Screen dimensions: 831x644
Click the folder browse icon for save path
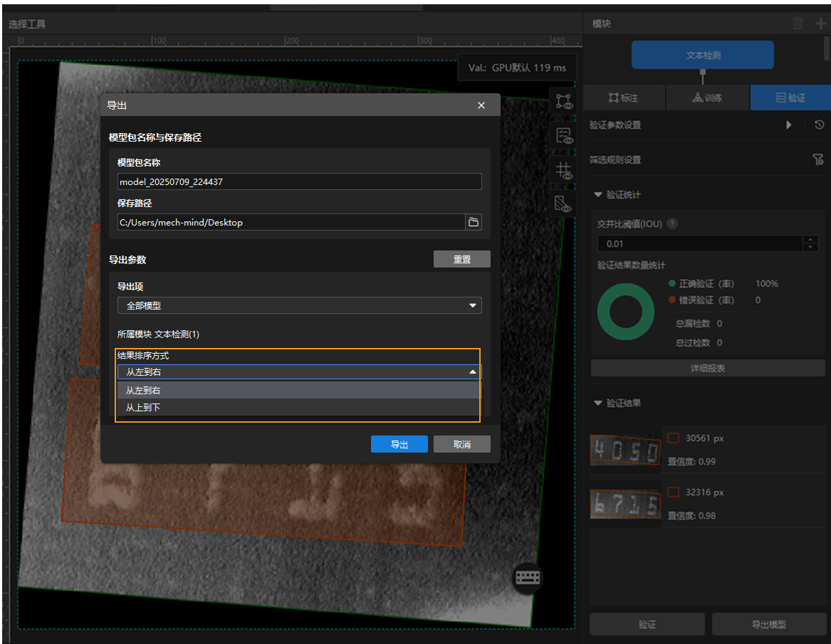click(474, 223)
